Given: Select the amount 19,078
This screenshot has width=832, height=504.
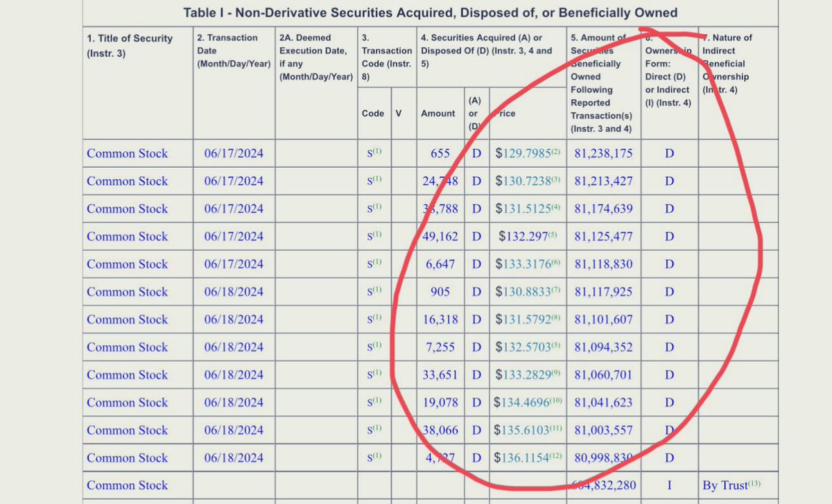Looking at the screenshot, I should tap(440, 403).
